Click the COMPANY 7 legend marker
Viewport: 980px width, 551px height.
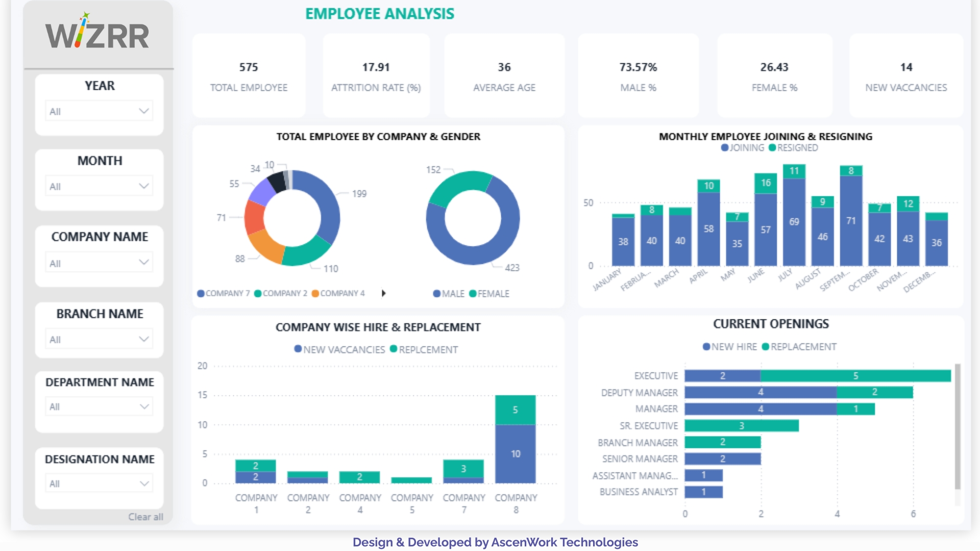coord(201,293)
